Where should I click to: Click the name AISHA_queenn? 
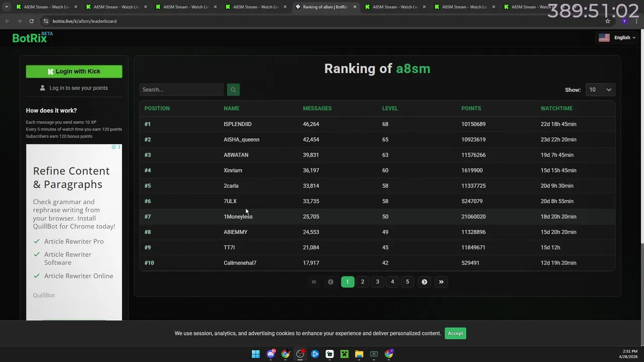tap(242, 139)
